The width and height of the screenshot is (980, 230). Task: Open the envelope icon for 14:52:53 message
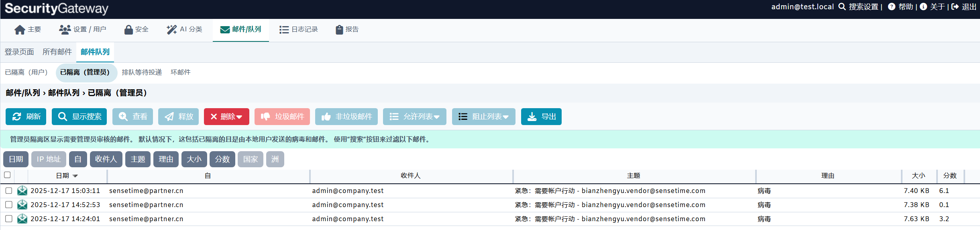pyautogui.click(x=22, y=205)
